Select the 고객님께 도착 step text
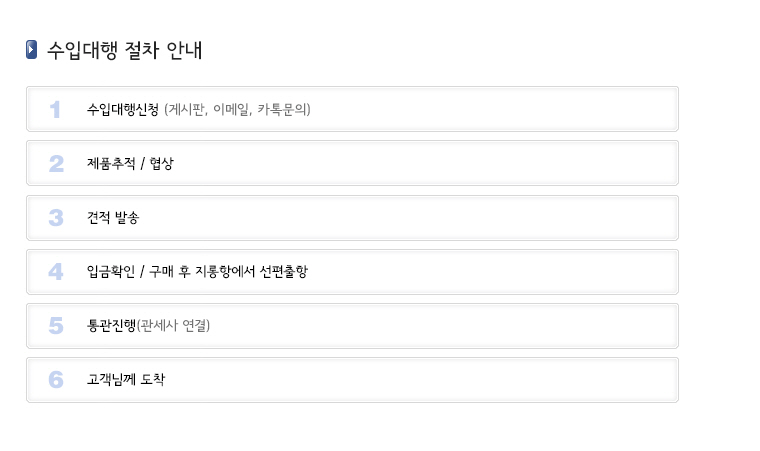This screenshot has height=451, width=760. click(x=126, y=379)
